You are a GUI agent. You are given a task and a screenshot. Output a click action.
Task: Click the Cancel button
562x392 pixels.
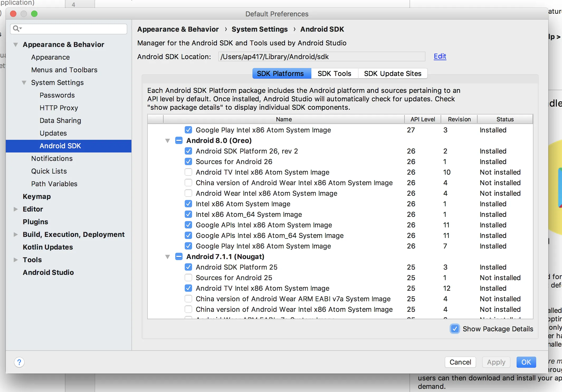tap(460, 362)
